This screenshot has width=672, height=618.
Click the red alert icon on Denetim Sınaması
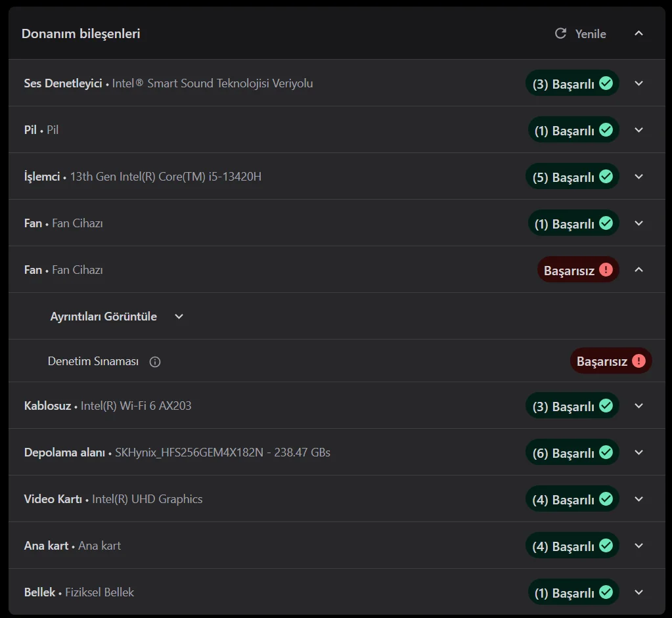(x=638, y=361)
